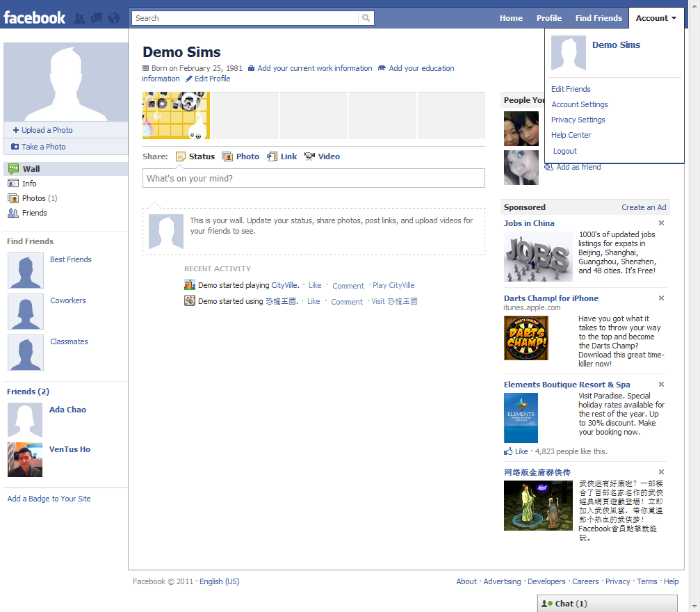
Task: Close the Elements Boutique Resort ad
Action: (x=661, y=384)
